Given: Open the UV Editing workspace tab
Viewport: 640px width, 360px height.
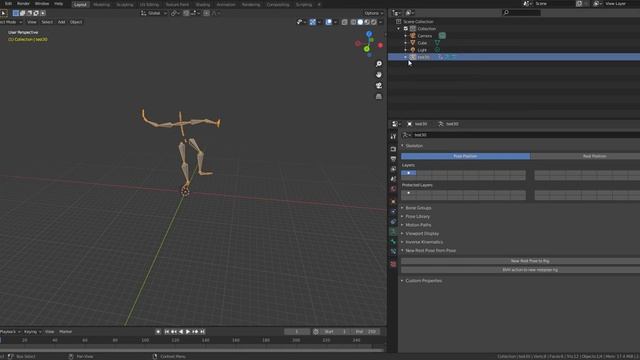Looking at the screenshot, I should [x=149, y=4].
